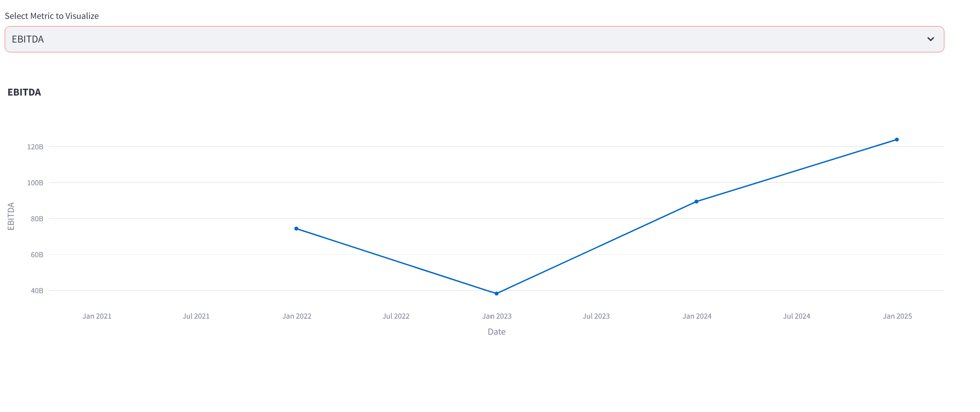Click the Date axis title
This screenshot has height=412, width=980.
tap(497, 332)
